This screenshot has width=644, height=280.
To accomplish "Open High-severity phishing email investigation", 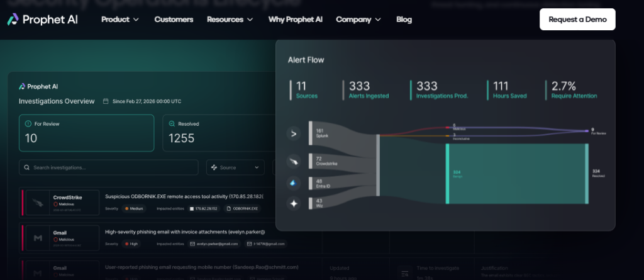I will 185,232.
